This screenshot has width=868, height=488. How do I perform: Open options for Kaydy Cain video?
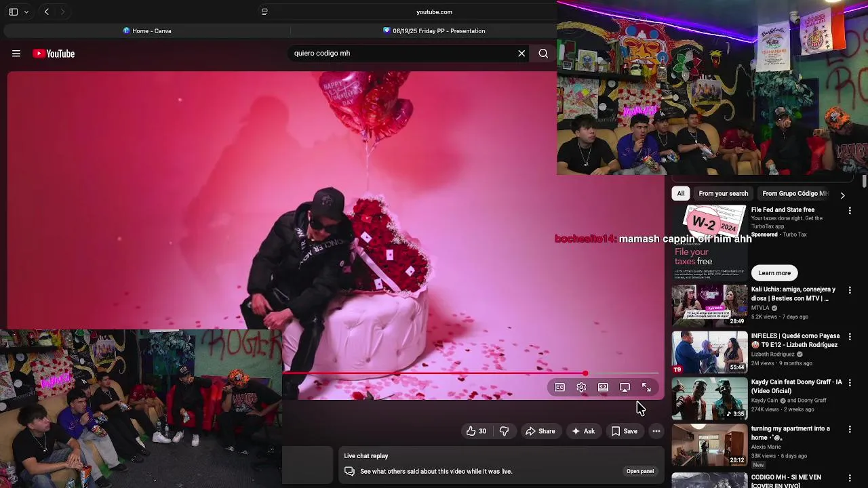point(850,383)
